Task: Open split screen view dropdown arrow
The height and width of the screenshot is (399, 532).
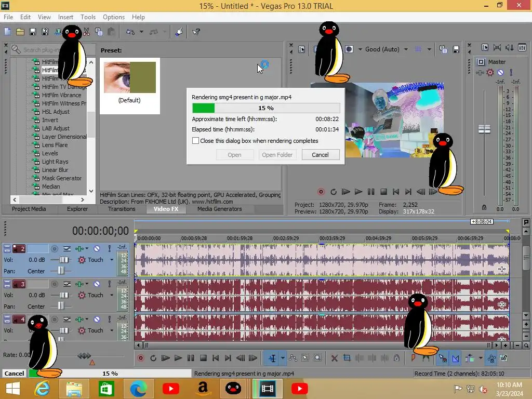Action: click(360, 49)
